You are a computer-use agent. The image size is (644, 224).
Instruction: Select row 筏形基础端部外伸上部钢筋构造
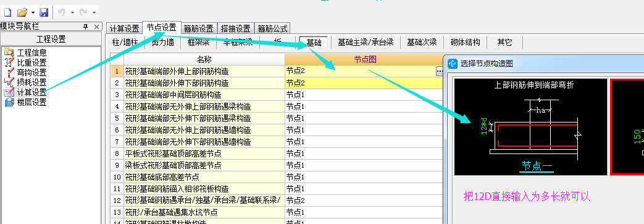pos(204,71)
